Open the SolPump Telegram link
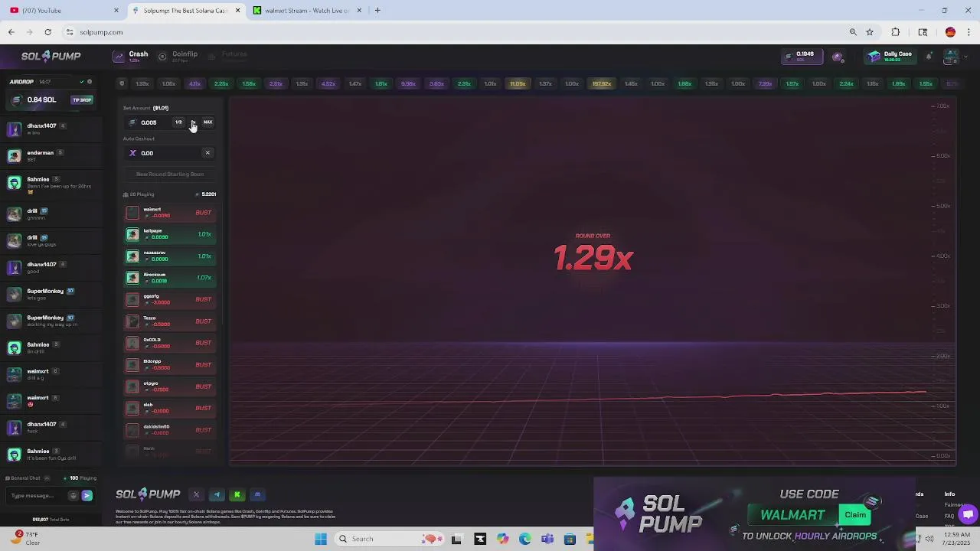Viewport: 980px width, 551px height. coord(217,495)
